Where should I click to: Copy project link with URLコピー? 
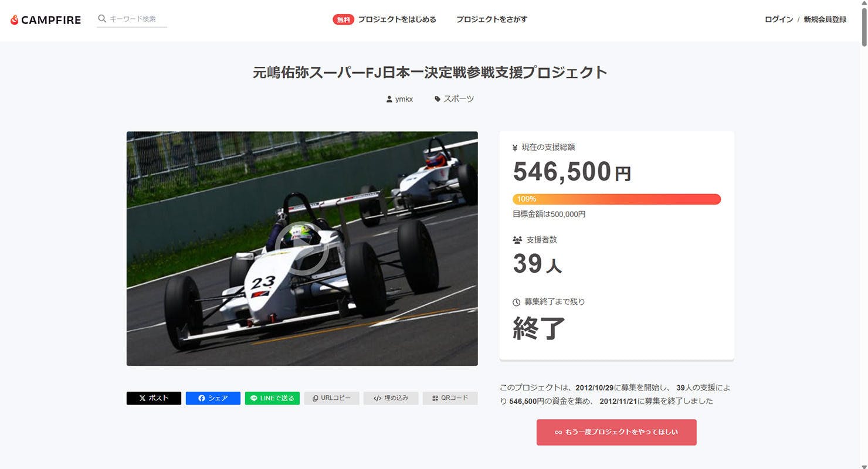(x=331, y=398)
